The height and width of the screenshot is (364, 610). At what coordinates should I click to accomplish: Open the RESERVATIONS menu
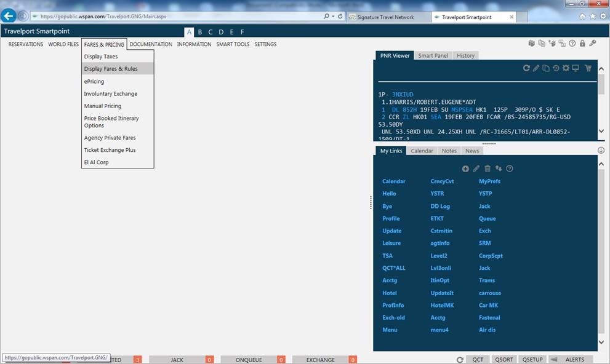tap(26, 44)
